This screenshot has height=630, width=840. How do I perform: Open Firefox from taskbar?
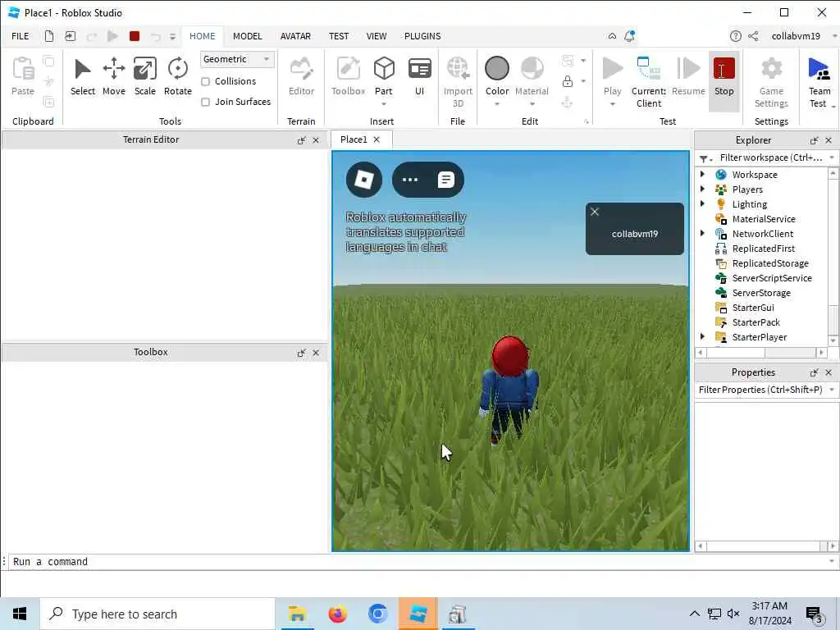(337, 614)
